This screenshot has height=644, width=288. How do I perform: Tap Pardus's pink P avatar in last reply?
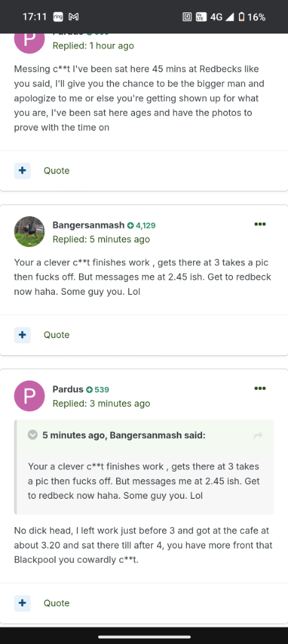click(x=29, y=396)
